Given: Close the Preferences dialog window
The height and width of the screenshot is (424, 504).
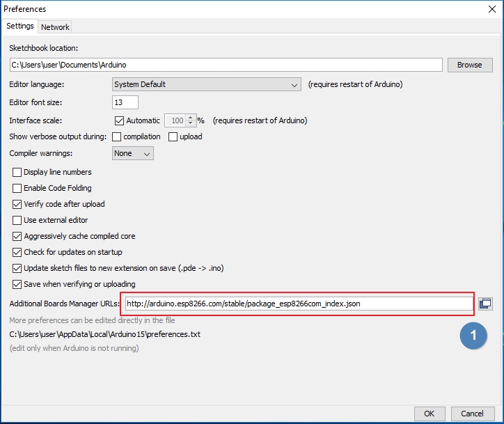Looking at the screenshot, I should [491, 9].
